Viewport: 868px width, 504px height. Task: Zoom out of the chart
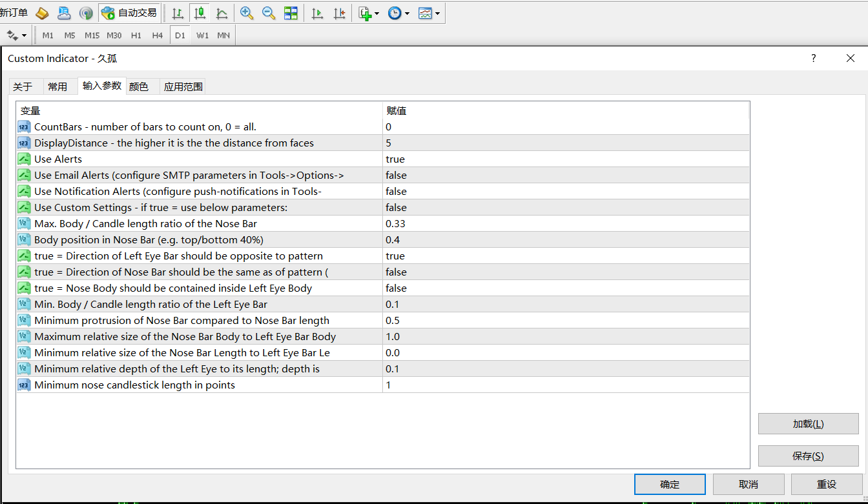(x=269, y=13)
